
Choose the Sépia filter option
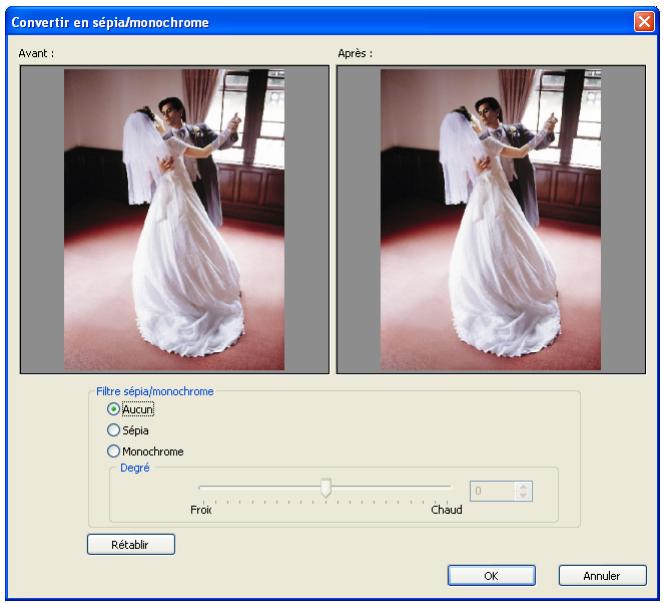[113, 430]
